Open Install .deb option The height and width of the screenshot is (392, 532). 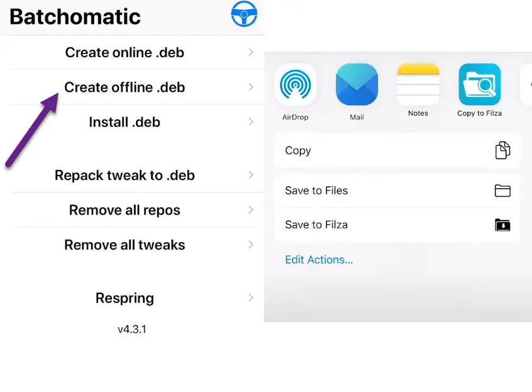pos(132,122)
